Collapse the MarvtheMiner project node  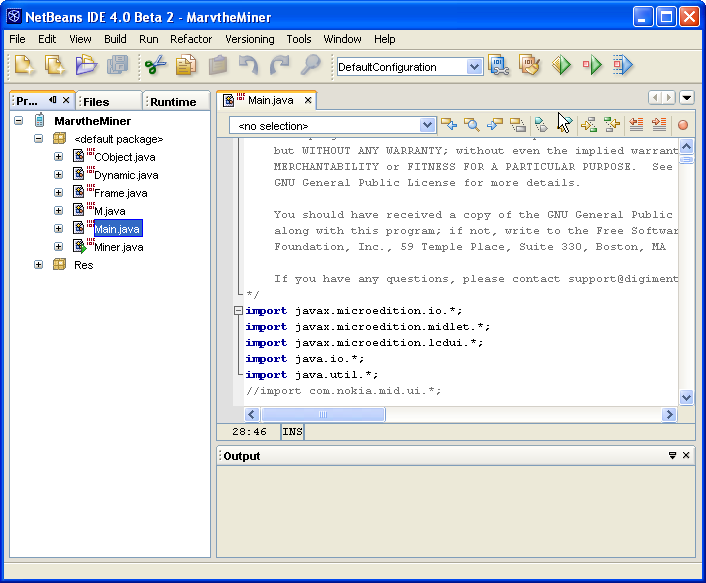[x=18, y=121]
